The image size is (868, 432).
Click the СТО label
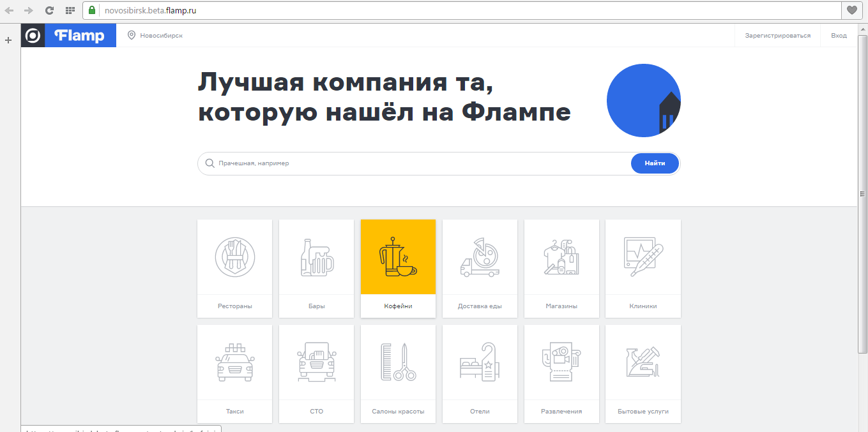(316, 412)
